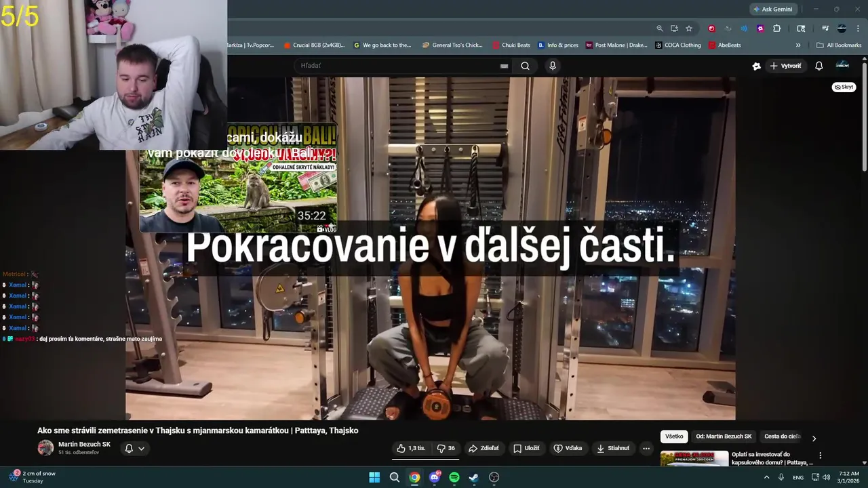Open the clock showing 7:12 AM
The image size is (868, 488).
(x=849, y=477)
